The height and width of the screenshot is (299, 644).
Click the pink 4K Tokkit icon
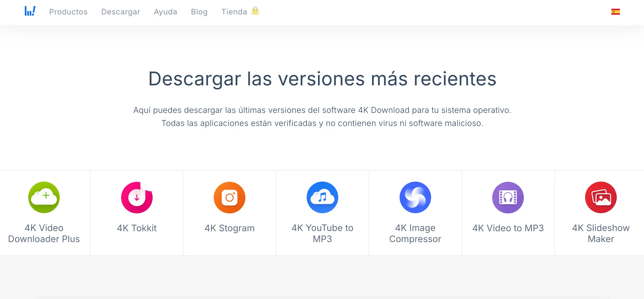point(137,197)
